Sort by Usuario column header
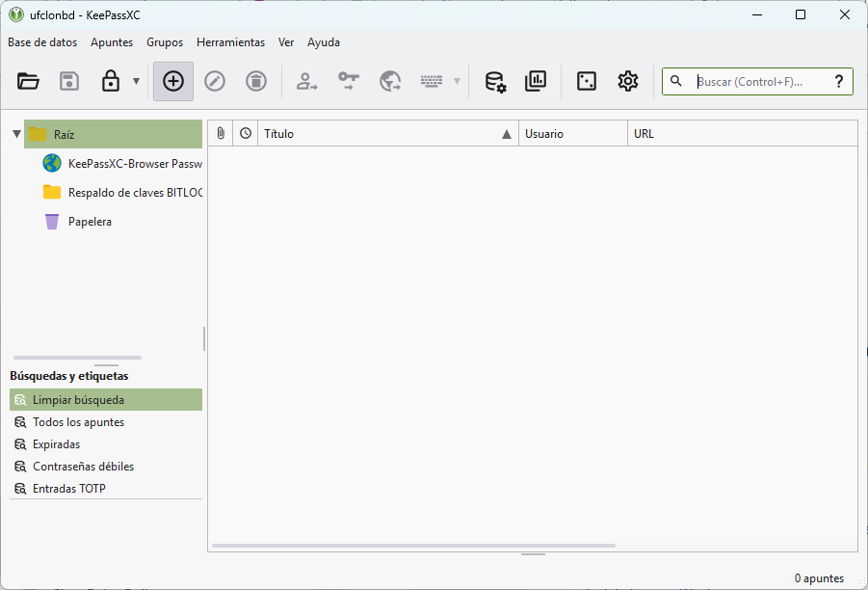Viewport: 868px width, 590px height. [x=573, y=133]
